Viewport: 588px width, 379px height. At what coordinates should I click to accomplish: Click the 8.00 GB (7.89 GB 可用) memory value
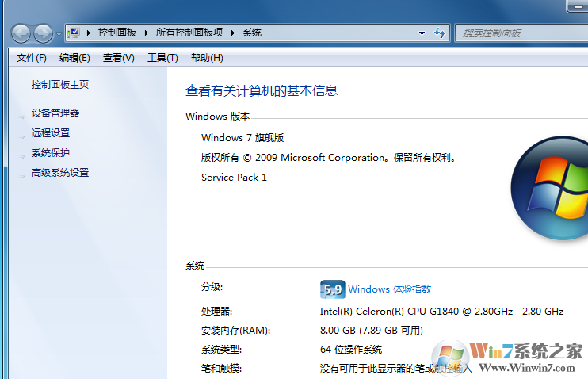371,331
